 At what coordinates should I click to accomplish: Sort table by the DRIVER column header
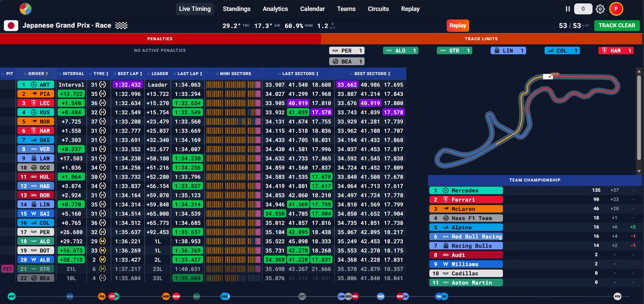(35, 74)
